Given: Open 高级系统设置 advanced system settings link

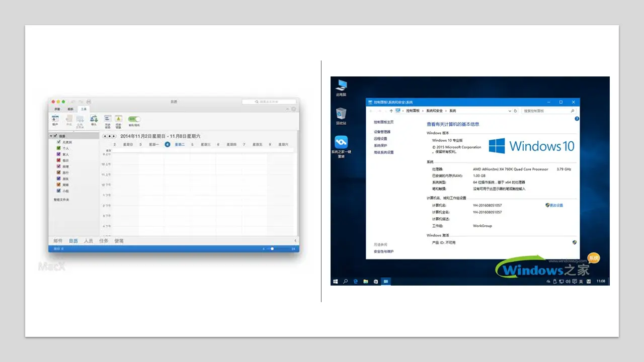Looking at the screenshot, I should tap(384, 152).
